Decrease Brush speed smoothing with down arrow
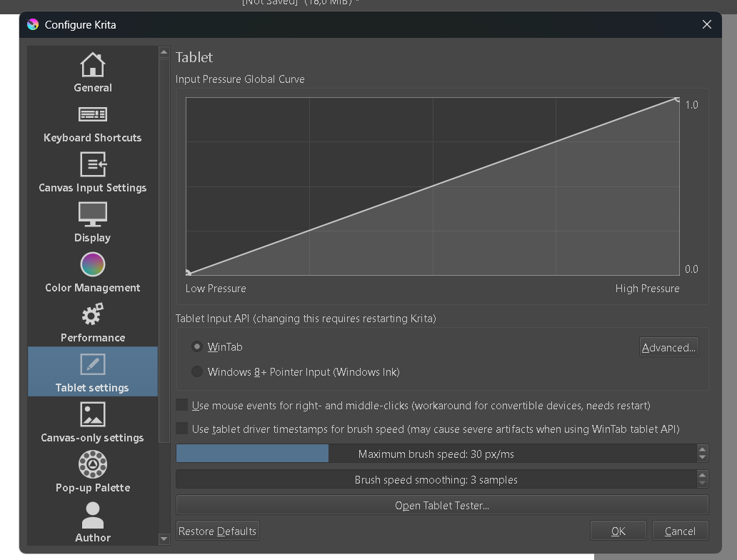Image resolution: width=737 pixels, height=560 pixels. coord(702,484)
